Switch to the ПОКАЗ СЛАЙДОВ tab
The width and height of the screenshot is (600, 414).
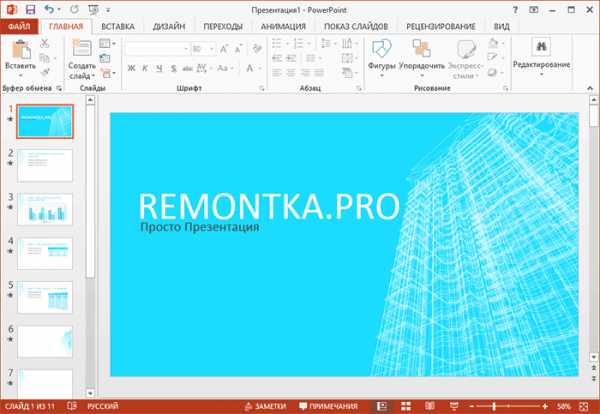click(356, 26)
